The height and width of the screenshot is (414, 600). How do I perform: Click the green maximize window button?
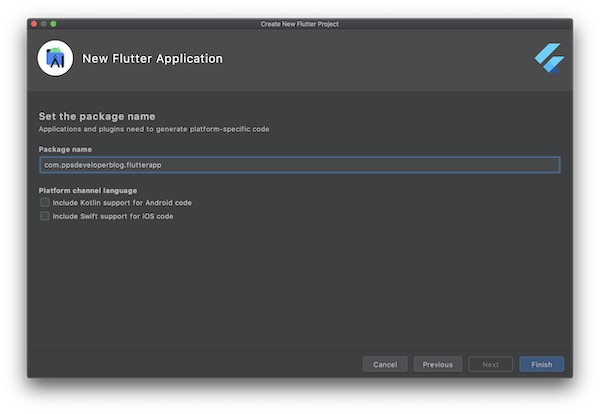(x=54, y=24)
